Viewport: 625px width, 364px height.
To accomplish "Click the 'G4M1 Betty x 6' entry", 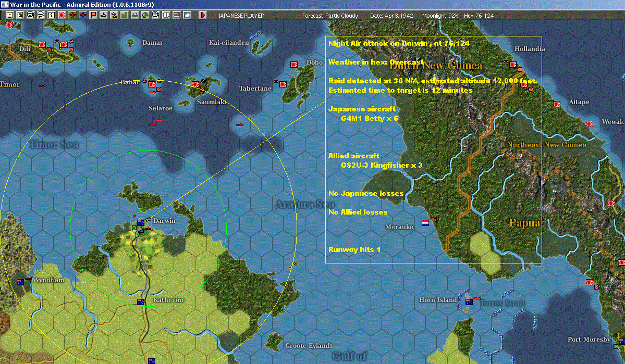I will [370, 118].
